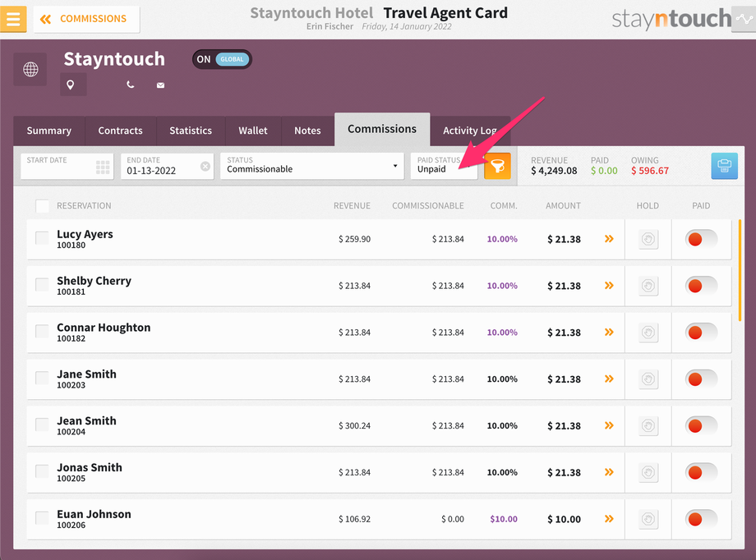
Task: Check the Connar Houghton checkbox
Action: click(42, 331)
